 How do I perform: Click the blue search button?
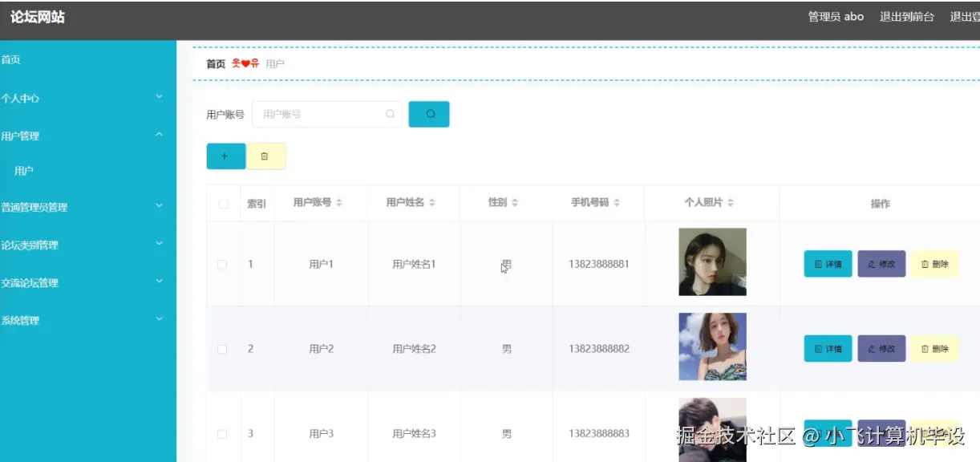click(x=429, y=114)
